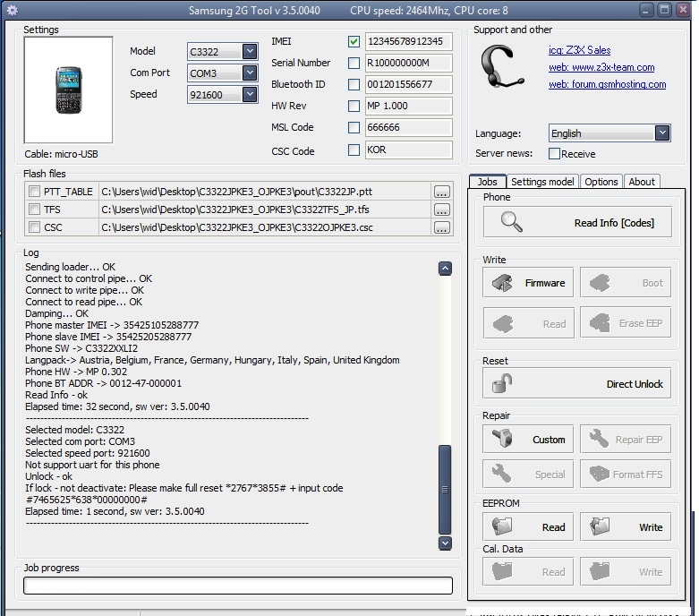Screen dimensions: 699x616
Task: Click the grayed Repair EEP wrench icon
Action: click(x=600, y=439)
